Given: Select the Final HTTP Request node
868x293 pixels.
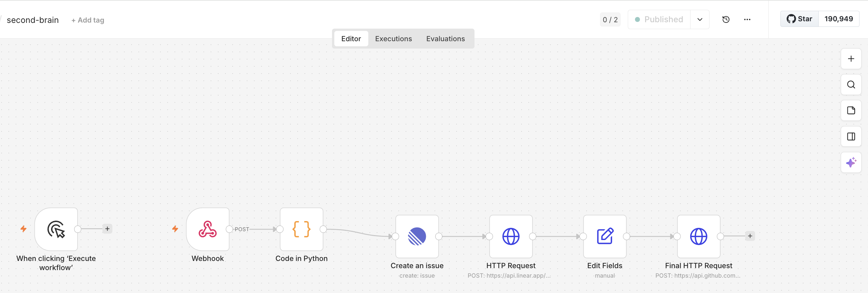Looking at the screenshot, I should (698, 236).
